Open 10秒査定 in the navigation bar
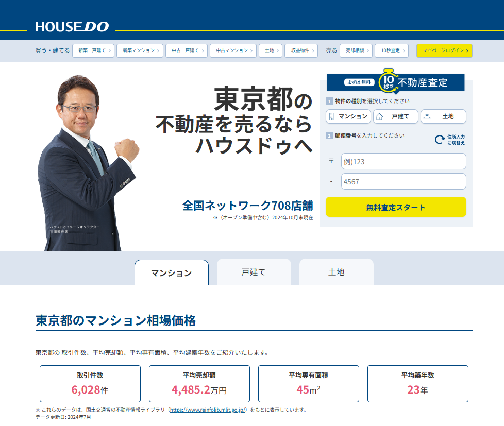Viewport: 504px width, 426px height. pyautogui.click(x=391, y=50)
